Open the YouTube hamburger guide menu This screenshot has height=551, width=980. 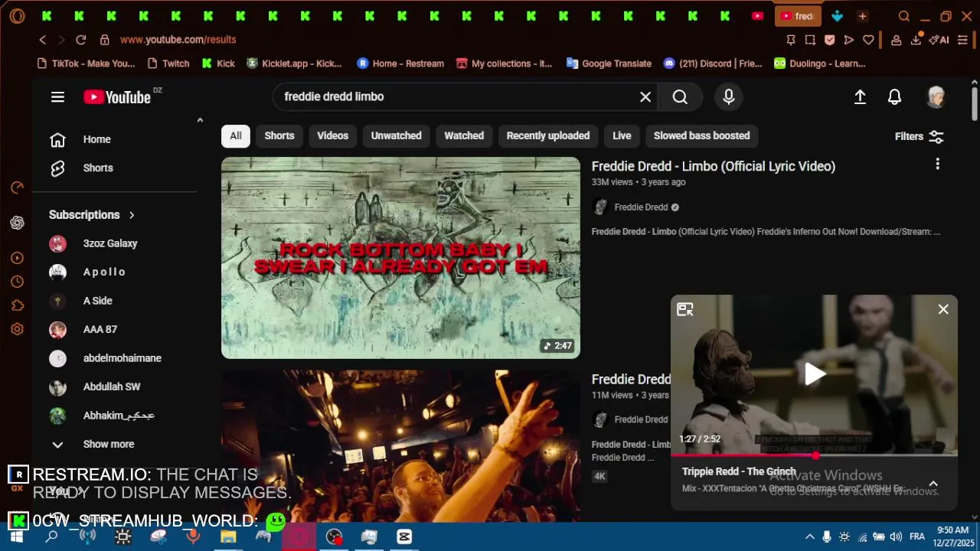point(57,96)
